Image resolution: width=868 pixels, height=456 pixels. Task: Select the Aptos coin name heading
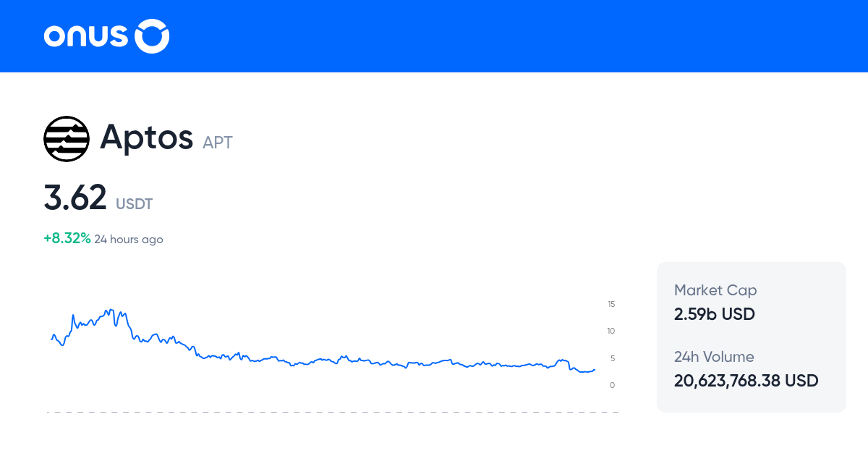point(146,137)
